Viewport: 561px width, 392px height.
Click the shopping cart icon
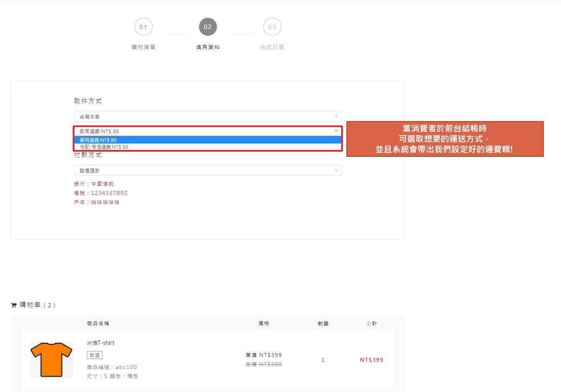click(14, 305)
